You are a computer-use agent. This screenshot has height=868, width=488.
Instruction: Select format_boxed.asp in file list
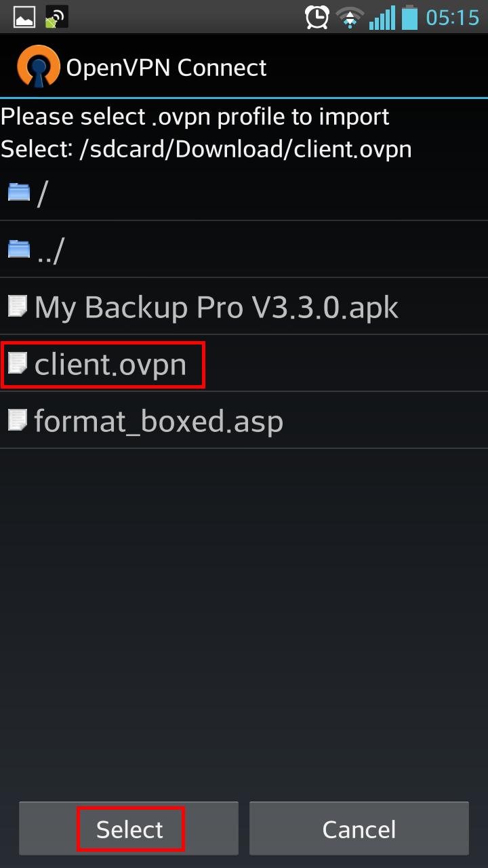[244, 420]
